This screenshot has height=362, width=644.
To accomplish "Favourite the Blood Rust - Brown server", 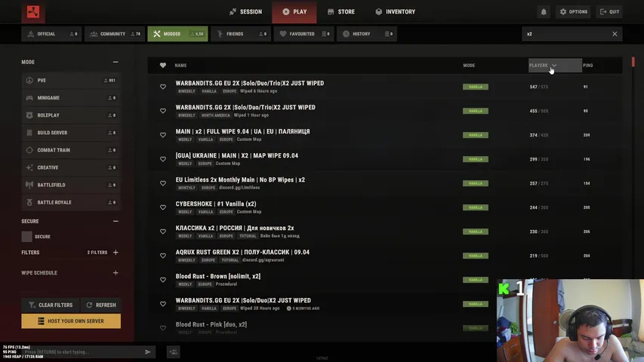I will click(163, 280).
